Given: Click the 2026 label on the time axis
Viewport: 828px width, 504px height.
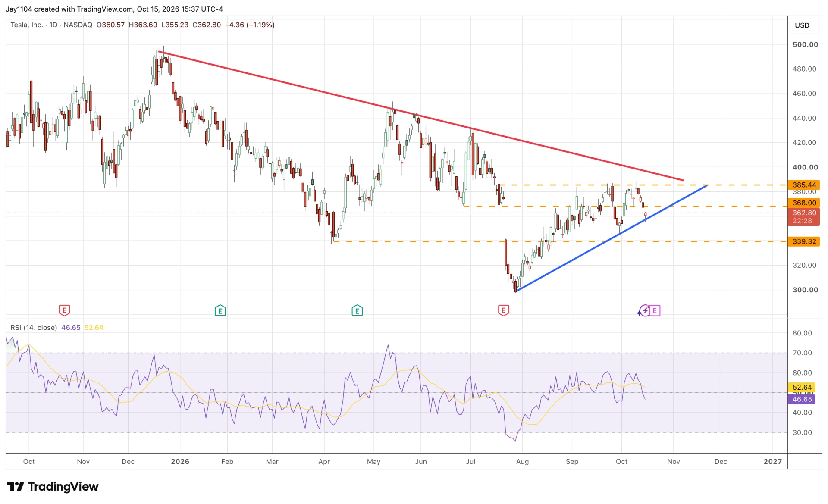Looking at the screenshot, I should point(180,461).
